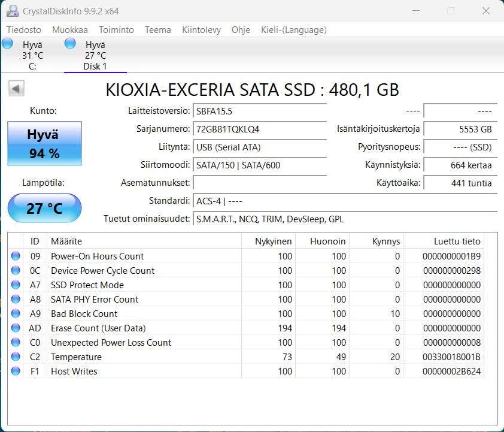The image size is (504, 432).
Task: Click raw value 00000002B624
Action: click(x=451, y=371)
